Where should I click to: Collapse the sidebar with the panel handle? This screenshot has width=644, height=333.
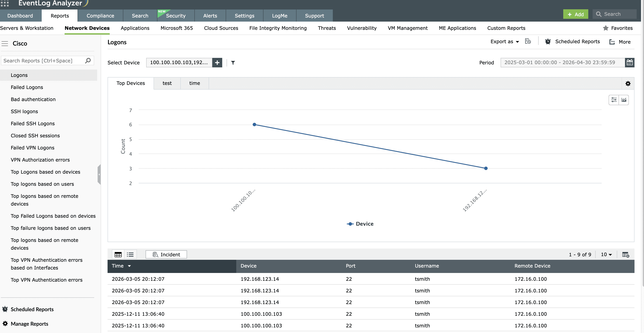(x=99, y=174)
